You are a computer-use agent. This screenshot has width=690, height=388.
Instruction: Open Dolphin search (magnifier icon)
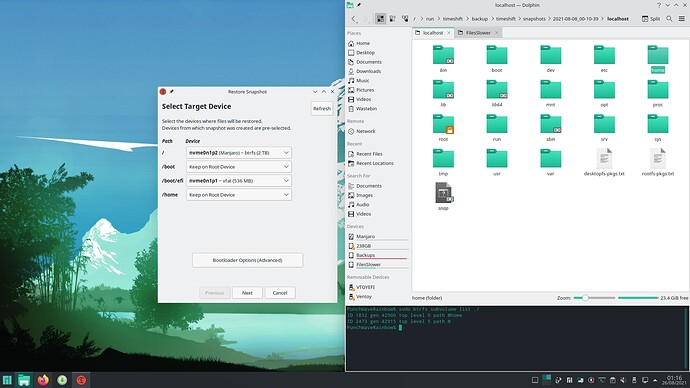click(669, 19)
